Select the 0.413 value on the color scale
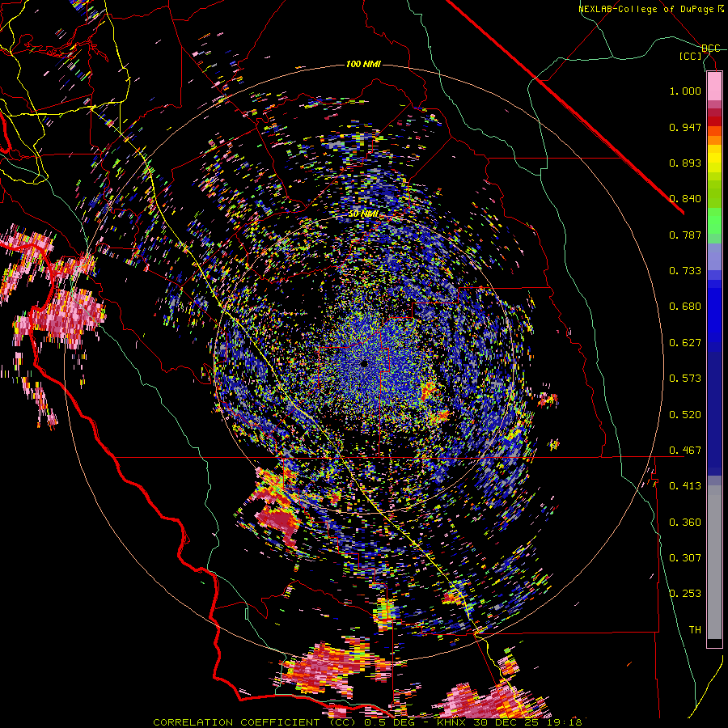728x728 pixels. coord(685,486)
